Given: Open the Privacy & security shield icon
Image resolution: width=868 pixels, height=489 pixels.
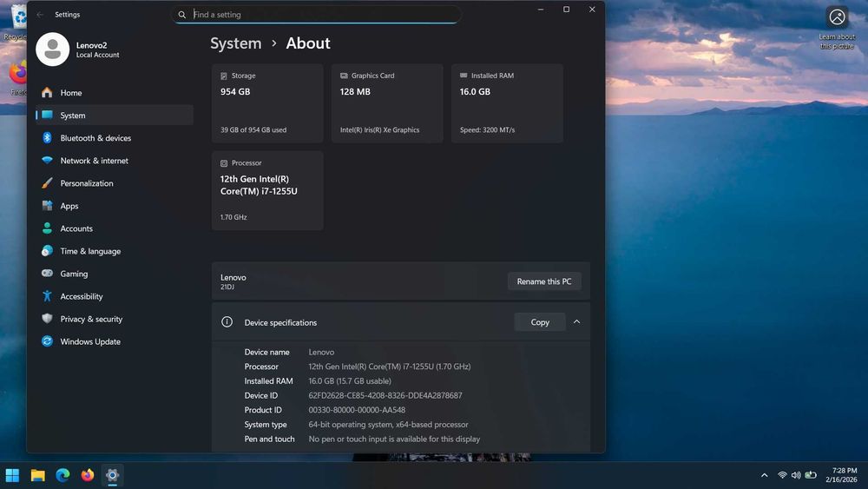Looking at the screenshot, I should [47, 319].
